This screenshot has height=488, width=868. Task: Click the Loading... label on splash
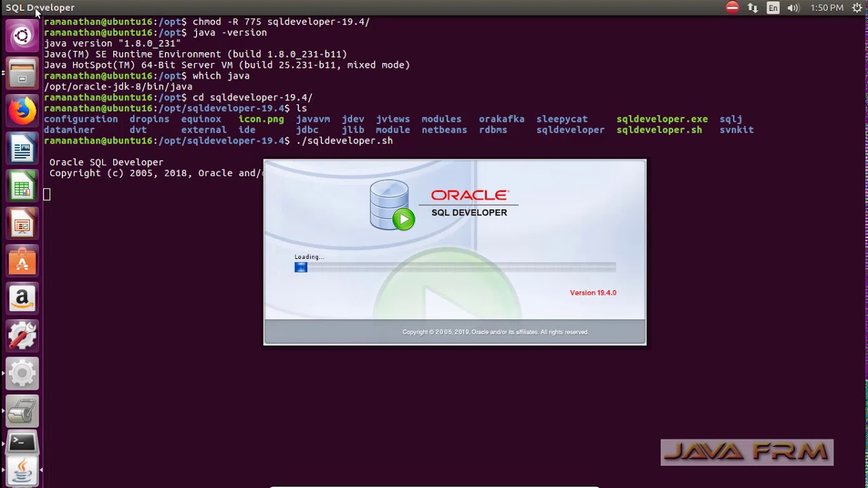pyautogui.click(x=309, y=257)
